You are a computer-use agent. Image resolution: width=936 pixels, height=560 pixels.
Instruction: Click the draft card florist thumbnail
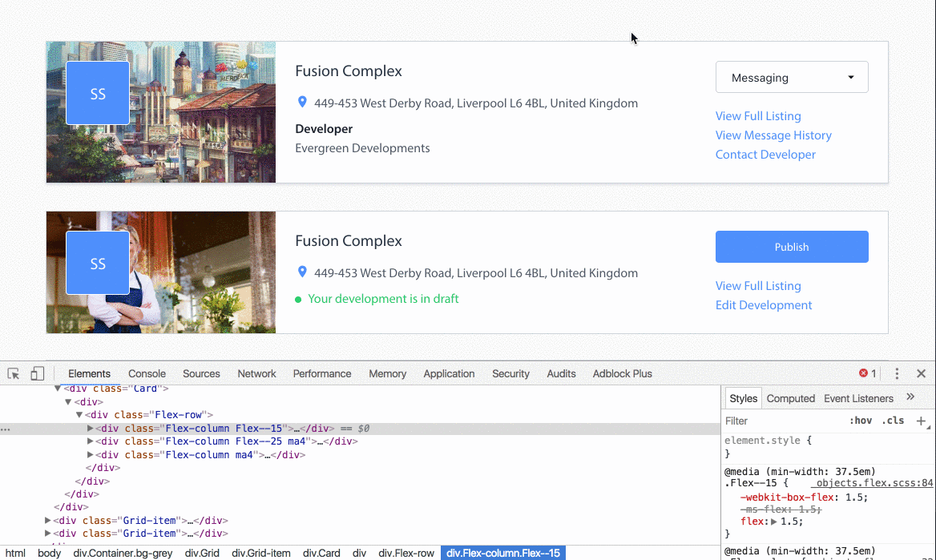point(161,272)
